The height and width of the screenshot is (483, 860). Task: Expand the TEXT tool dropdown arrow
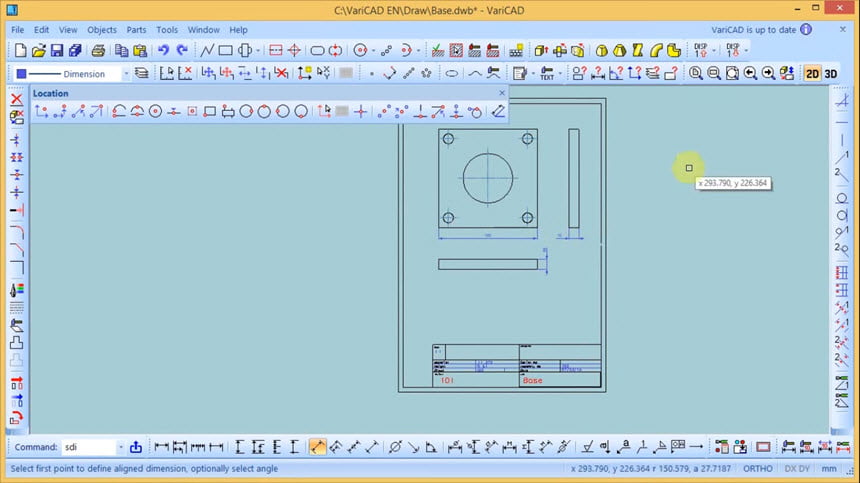(x=560, y=73)
